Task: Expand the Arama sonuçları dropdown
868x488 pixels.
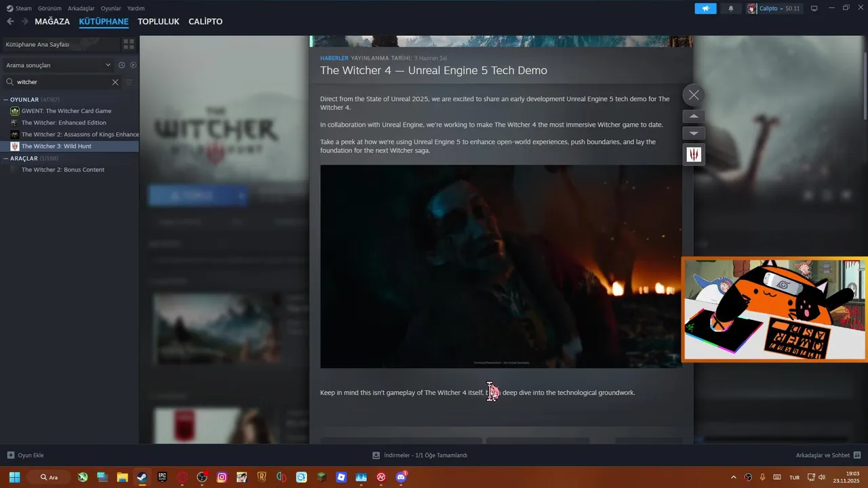Action: [x=58, y=65]
